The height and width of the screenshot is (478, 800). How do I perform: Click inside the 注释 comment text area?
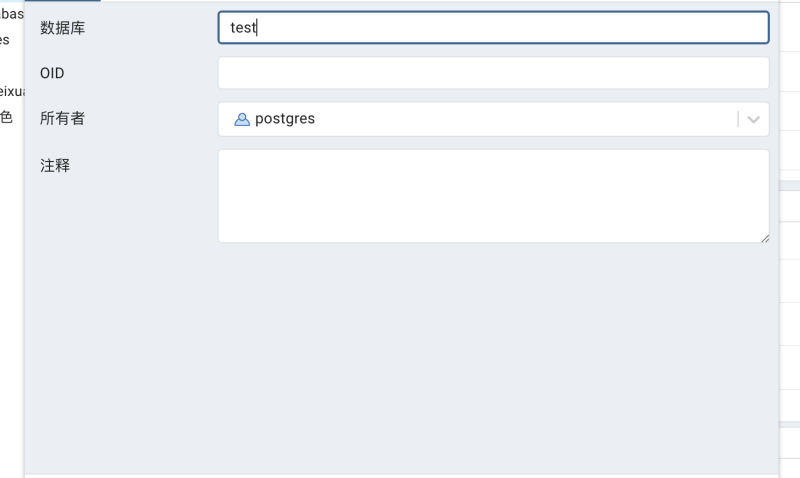tap(493, 196)
